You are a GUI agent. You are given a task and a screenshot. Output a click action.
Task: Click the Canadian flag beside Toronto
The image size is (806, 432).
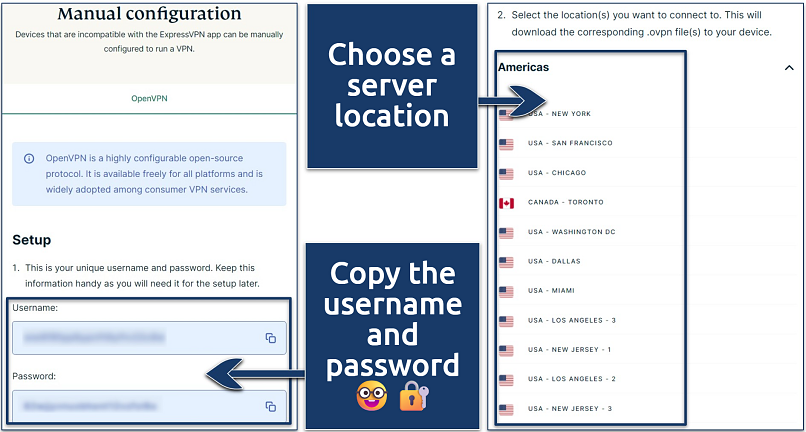(x=506, y=204)
